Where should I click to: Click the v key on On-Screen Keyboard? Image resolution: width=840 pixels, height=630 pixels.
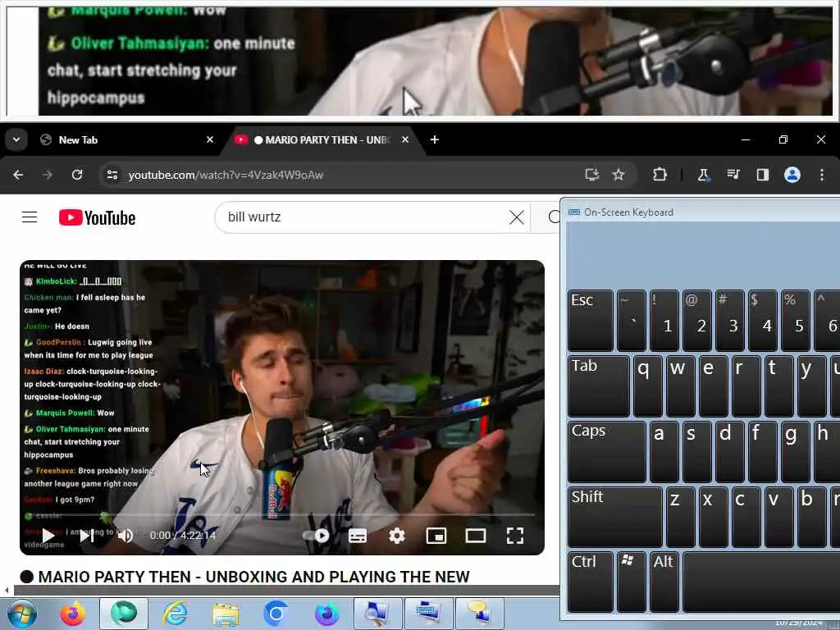[779, 517]
